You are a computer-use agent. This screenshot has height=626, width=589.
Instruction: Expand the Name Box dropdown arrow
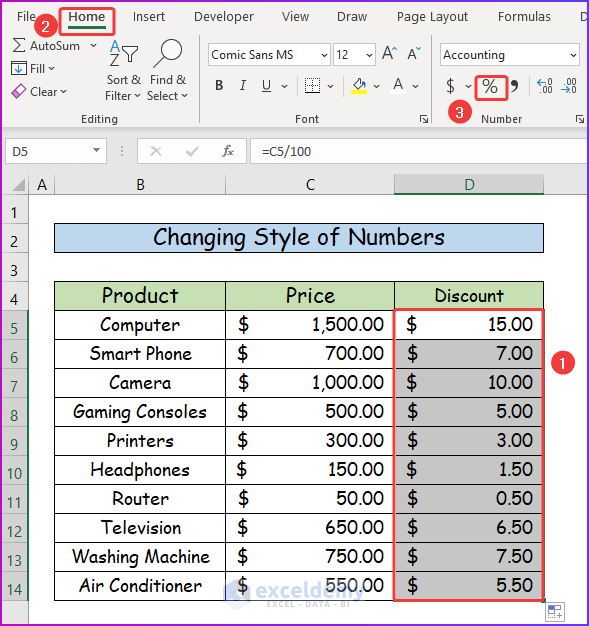pyautogui.click(x=96, y=151)
